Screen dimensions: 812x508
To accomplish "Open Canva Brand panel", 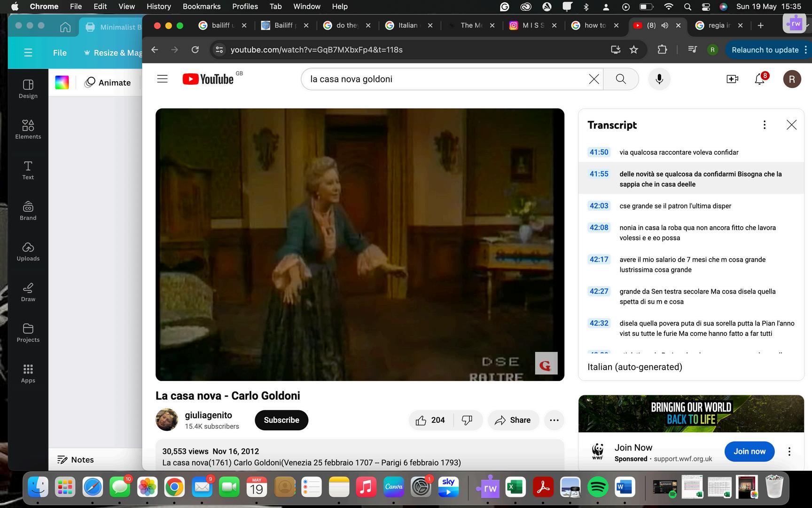I will (x=28, y=211).
